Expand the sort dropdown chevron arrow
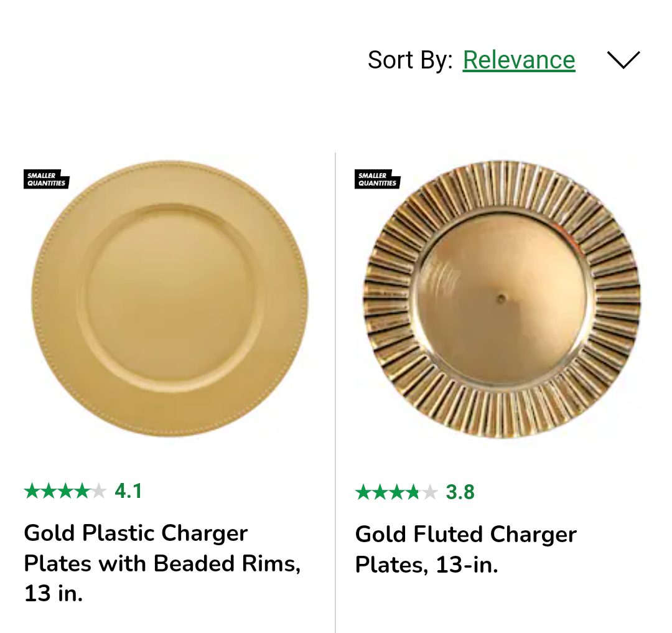 pos(623,60)
